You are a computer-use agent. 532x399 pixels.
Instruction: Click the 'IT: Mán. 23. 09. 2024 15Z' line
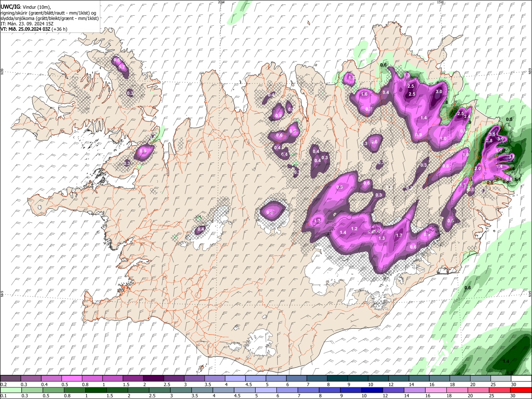point(27,24)
